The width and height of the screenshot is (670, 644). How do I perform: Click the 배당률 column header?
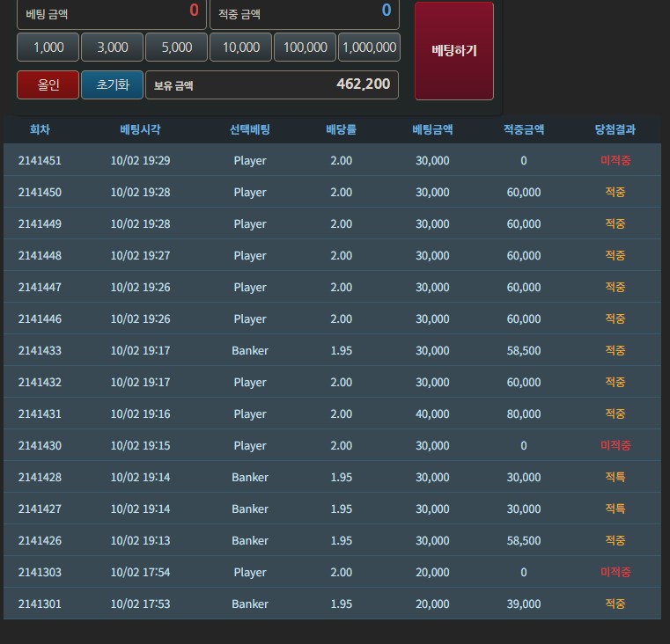click(x=341, y=129)
